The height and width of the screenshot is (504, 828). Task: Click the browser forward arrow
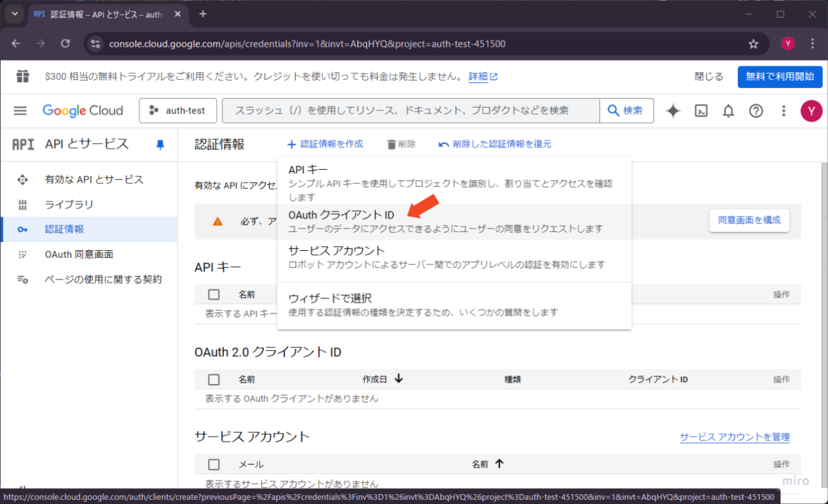coord(41,44)
